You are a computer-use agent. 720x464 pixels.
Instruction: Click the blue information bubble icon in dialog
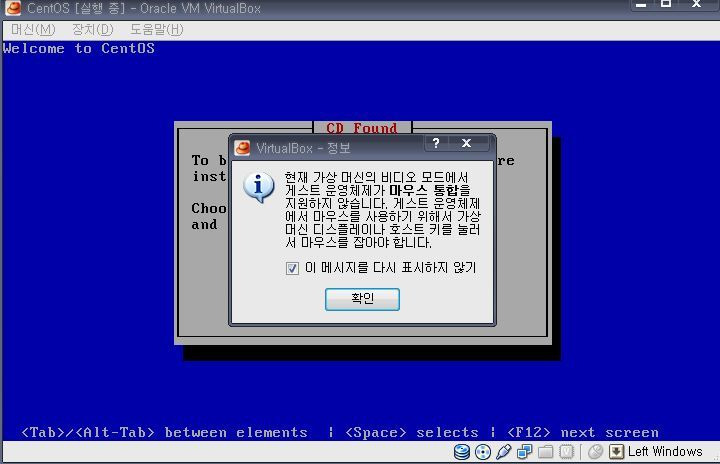point(259,187)
